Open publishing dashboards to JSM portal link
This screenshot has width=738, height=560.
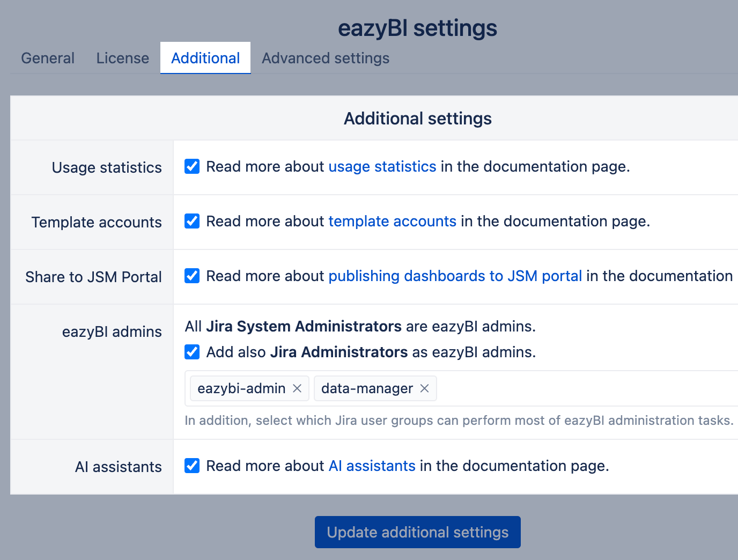(455, 276)
